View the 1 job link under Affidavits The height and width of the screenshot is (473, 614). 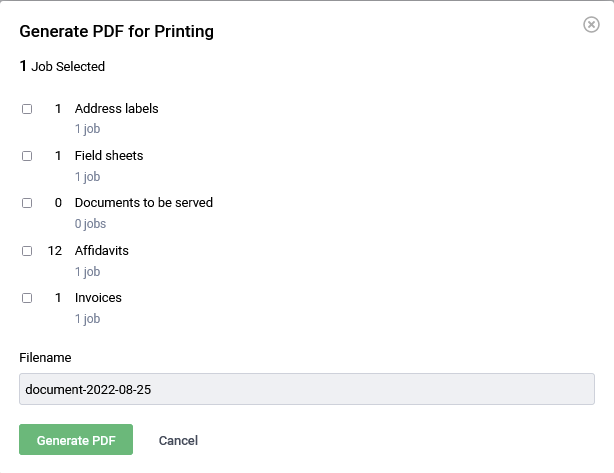(x=87, y=272)
